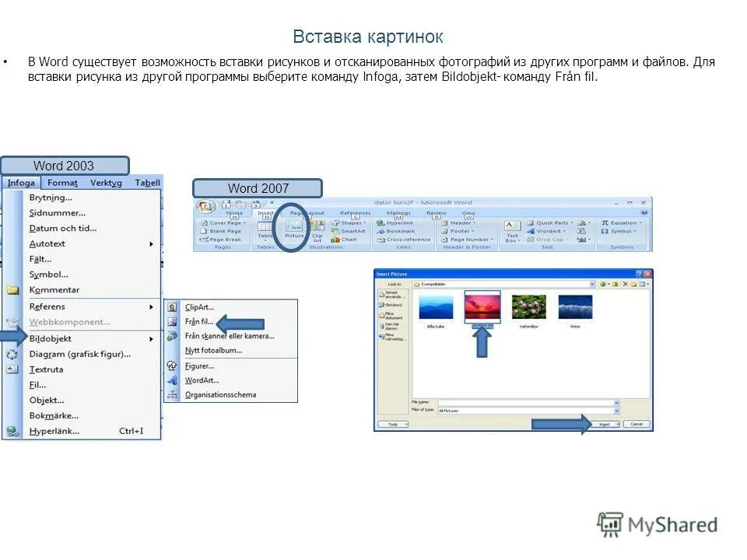747x560 pixels.
Task: Switch to the Mailings ribbon tab
Action: click(398, 212)
